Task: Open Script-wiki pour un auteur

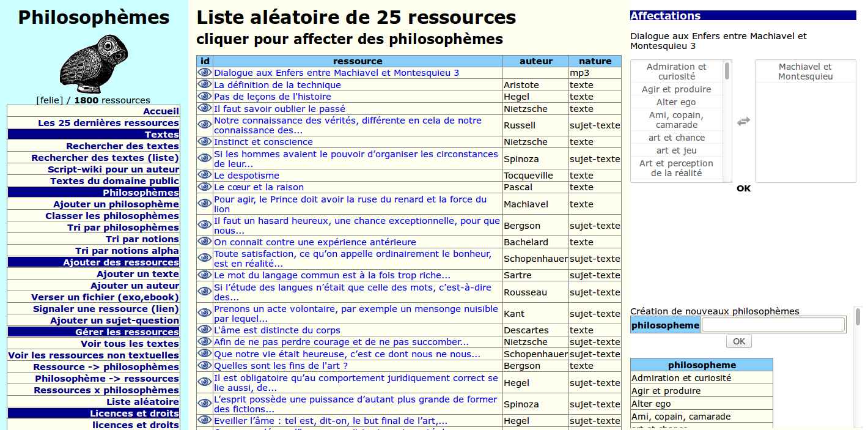Action: tap(114, 169)
